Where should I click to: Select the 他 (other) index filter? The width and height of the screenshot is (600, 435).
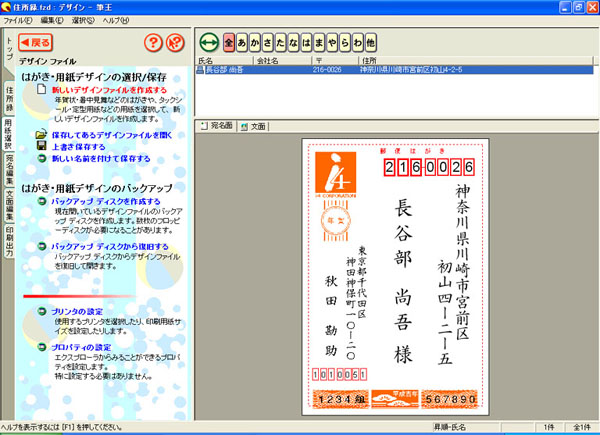tap(371, 43)
